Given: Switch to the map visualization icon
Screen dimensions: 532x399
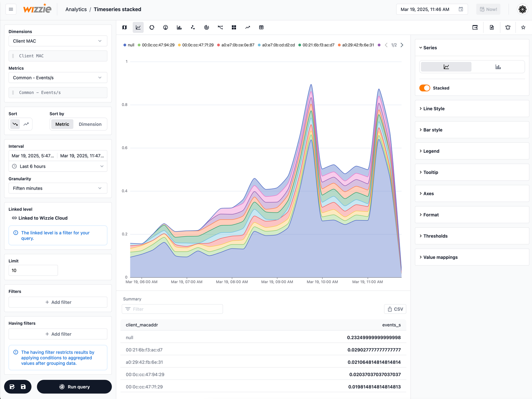Looking at the screenshot, I should coord(125,27).
